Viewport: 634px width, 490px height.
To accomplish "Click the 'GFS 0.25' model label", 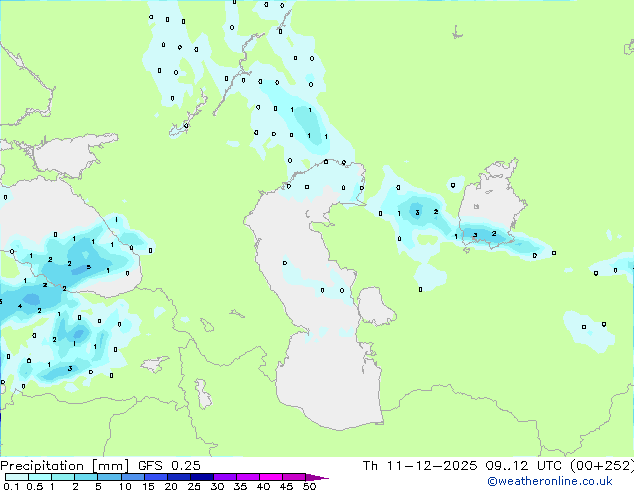I will [x=169, y=466].
